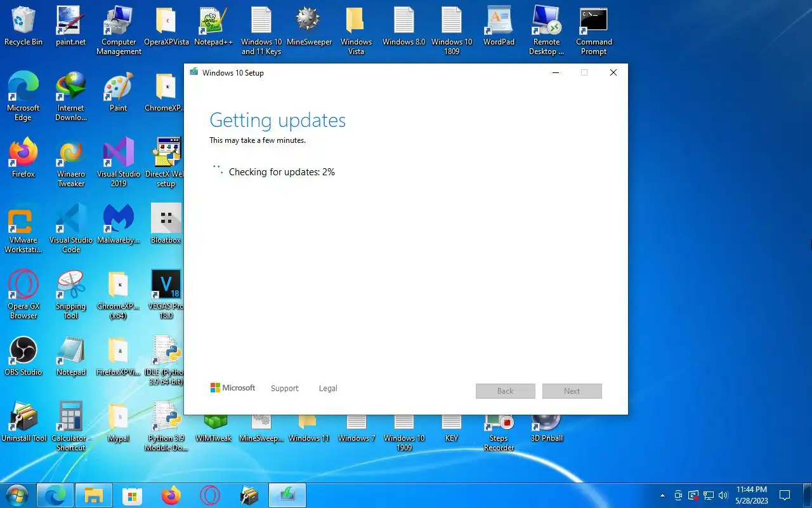Screen dimensions: 812x508
Task: Select the ChromeXP (x64) folder
Action: tap(119, 295)
